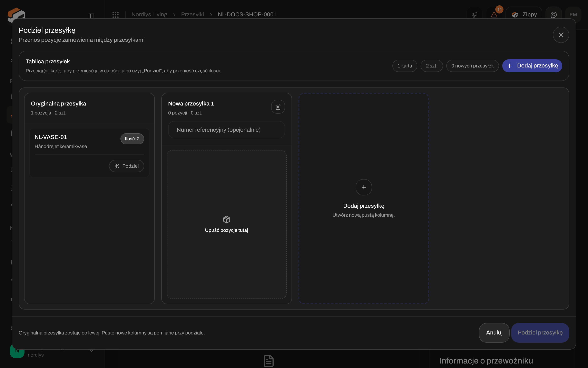Click the Upuść pozycje tutaj drop zone

226,224
